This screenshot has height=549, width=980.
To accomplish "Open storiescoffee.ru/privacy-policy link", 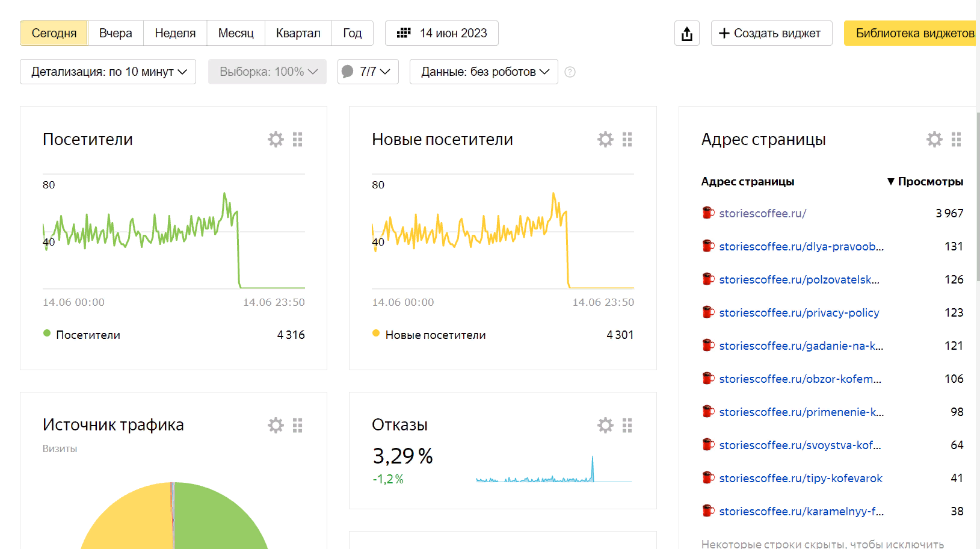I will click(799, 313).
